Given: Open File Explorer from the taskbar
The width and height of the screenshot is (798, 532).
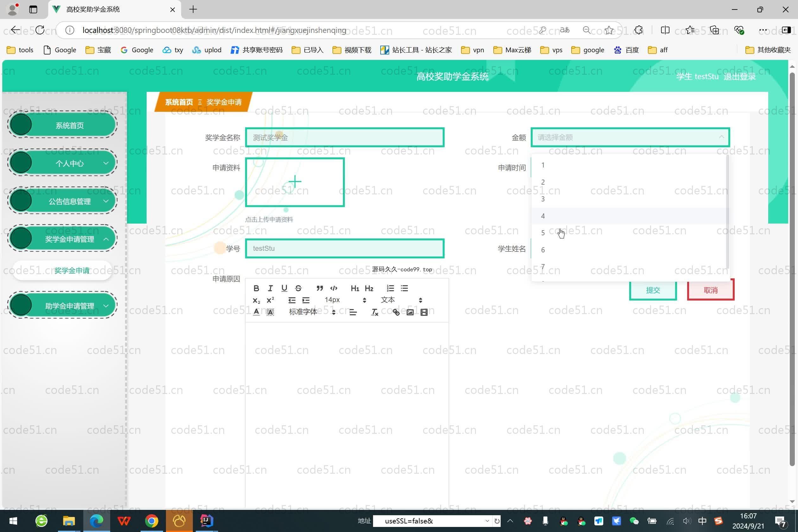Looking at the screenshot, I should (69, 521).
